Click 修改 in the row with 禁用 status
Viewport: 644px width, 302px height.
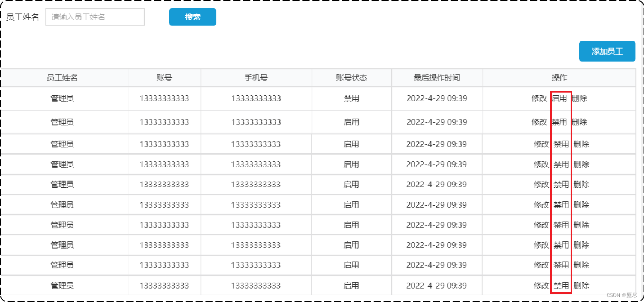539,98
